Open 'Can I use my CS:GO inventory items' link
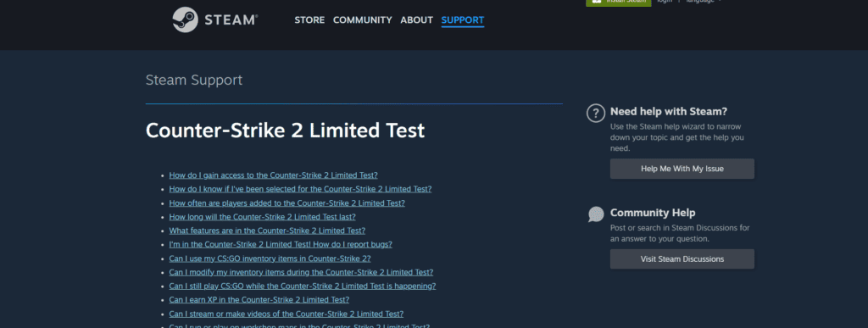868x328 pixels. pos(270,259)
